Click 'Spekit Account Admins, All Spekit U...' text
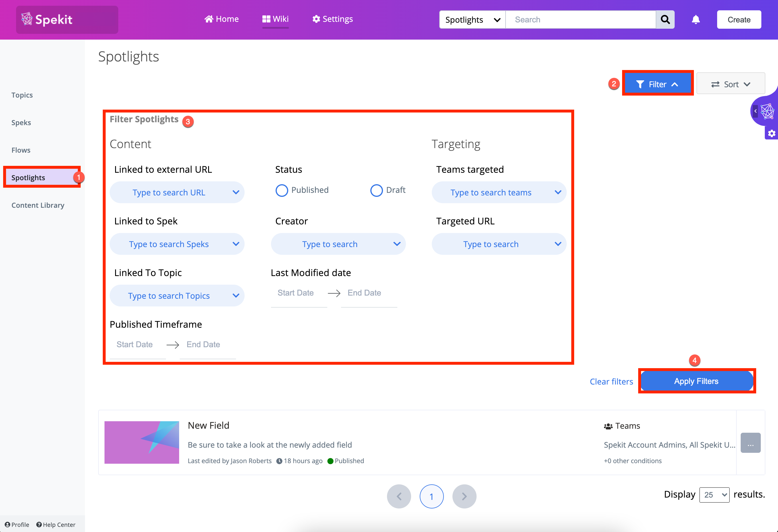This screenshot has width=778, height=532. 669,445
